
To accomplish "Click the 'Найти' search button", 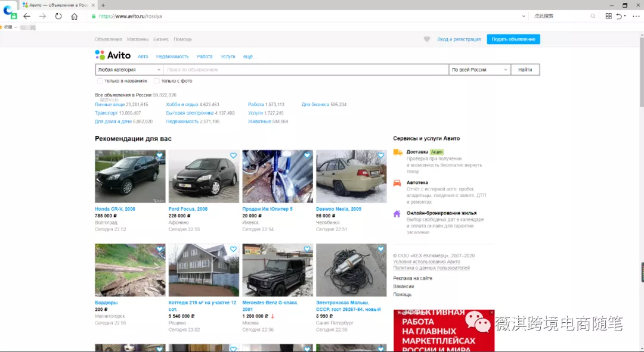I will pyautogui.click(x=525, y=70).
